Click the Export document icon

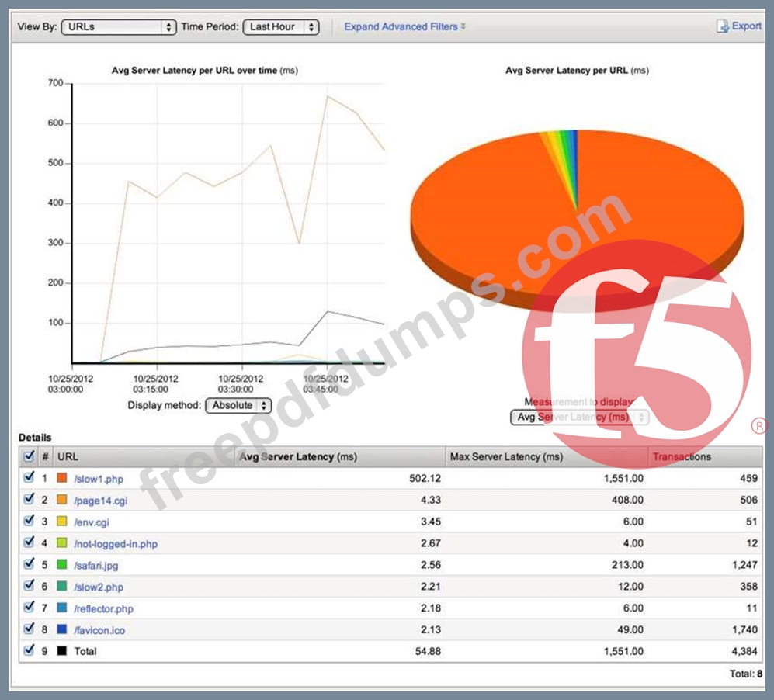[722, 26]
